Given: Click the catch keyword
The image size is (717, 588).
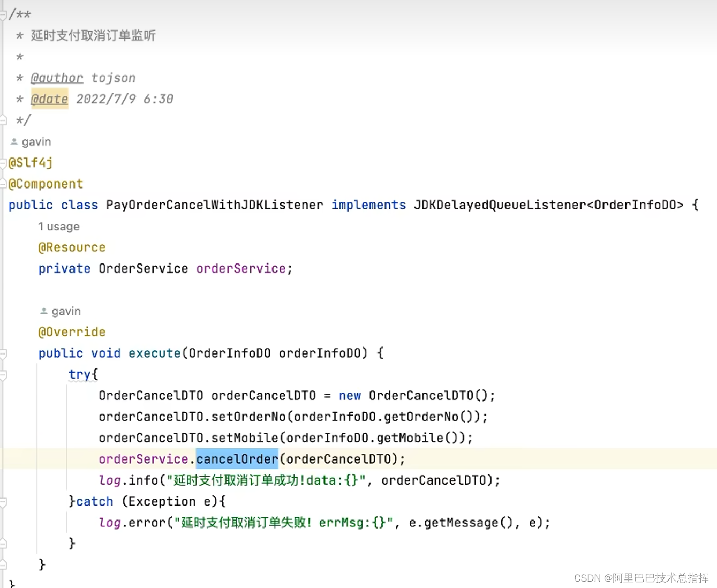Looking at the screenshot, I should pos(95,501).
